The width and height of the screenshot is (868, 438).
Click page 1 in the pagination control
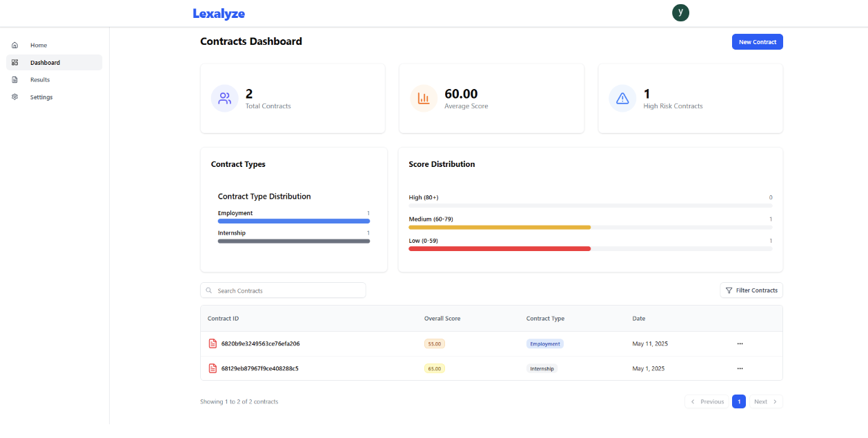[x=739, y=401]
